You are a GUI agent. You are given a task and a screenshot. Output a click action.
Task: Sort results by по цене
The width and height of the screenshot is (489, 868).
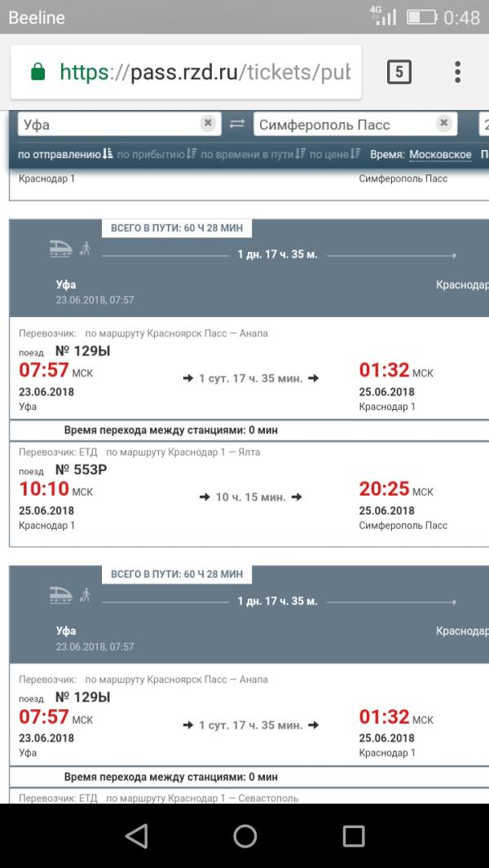[x=335, y=154]
